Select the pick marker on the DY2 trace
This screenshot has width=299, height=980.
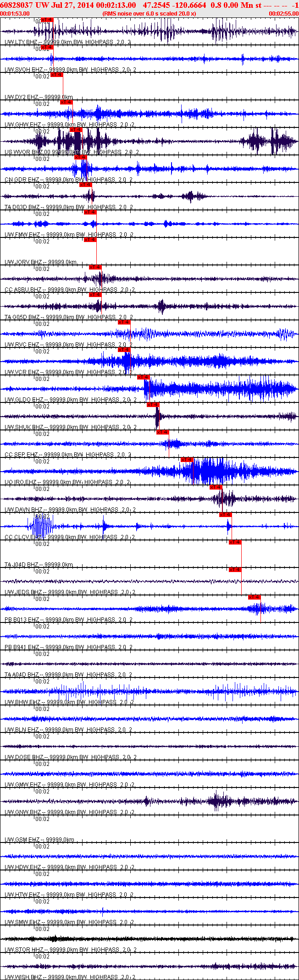point(57,75)
